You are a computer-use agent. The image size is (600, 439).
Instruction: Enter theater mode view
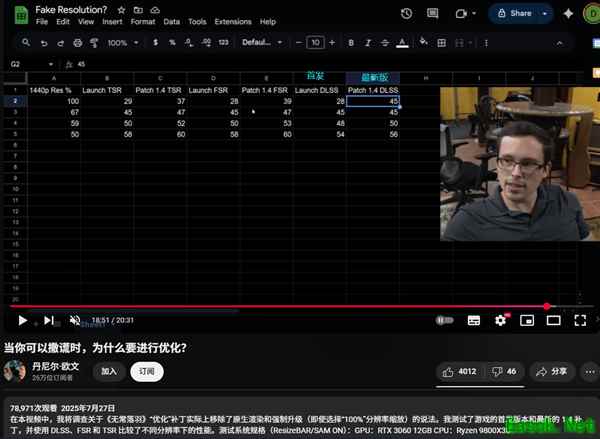553,320
